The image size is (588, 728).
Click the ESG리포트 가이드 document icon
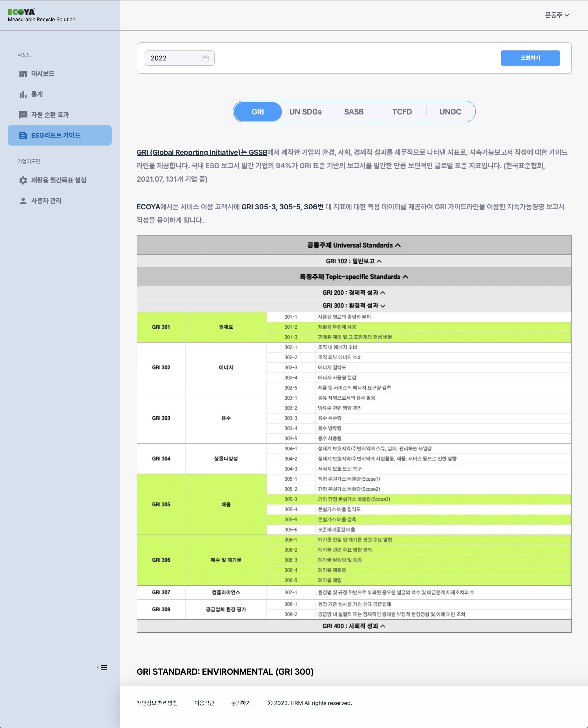point(23,136)
